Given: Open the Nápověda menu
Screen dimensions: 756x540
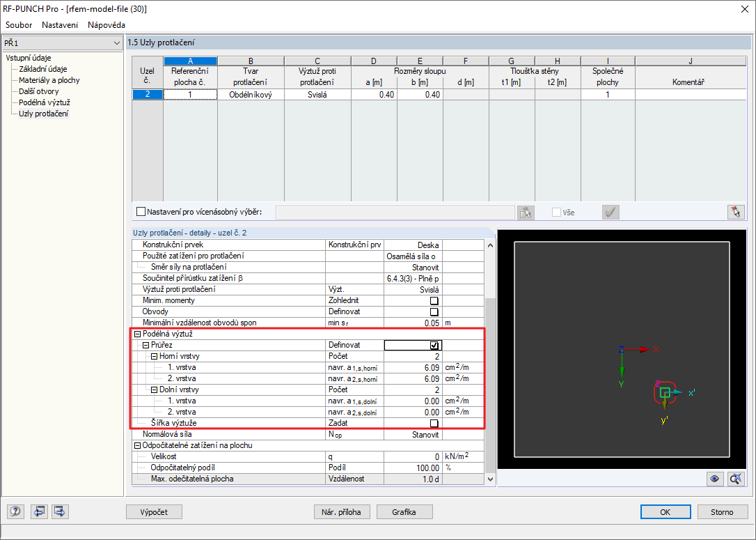Looking at the screenshot, I should (106, 25).
